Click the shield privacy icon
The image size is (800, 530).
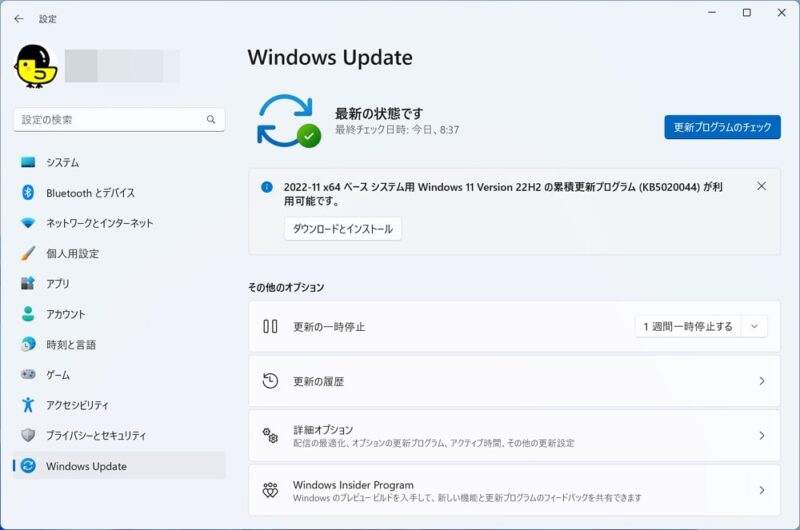[x=28, y=435]
